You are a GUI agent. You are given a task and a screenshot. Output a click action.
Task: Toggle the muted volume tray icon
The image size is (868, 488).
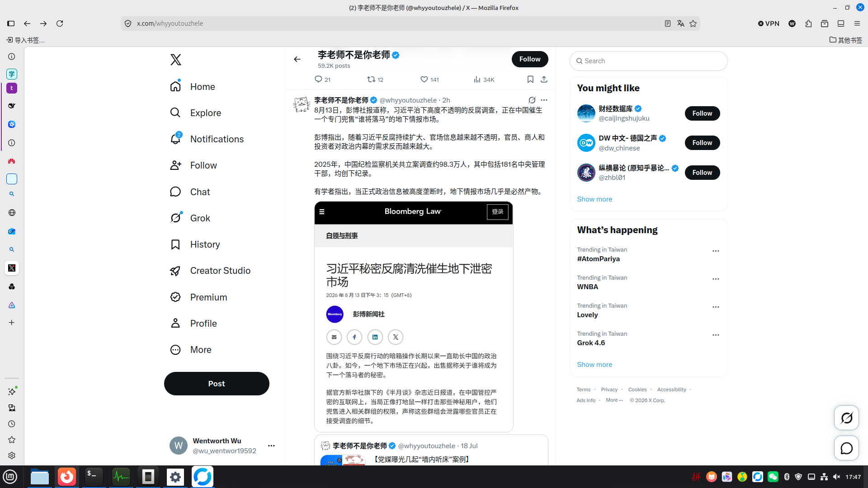pyautogui.click(x=837, y=477)
